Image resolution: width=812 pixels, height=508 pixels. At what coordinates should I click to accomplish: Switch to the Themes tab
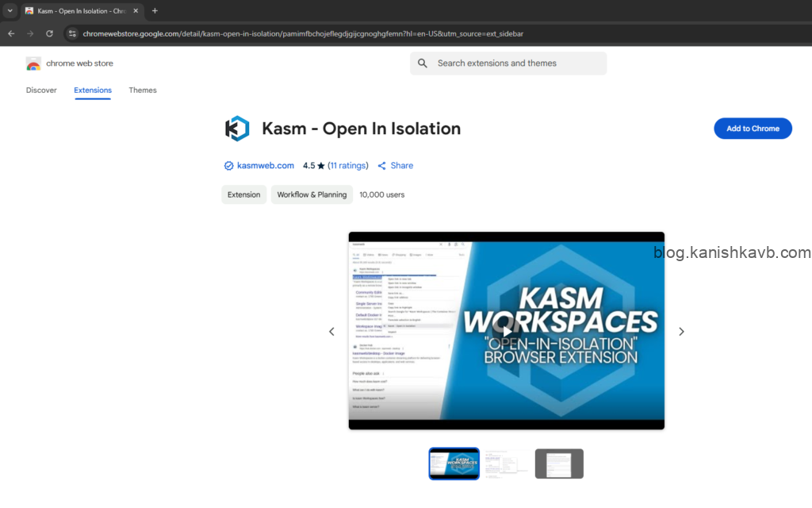coord(143,90)
